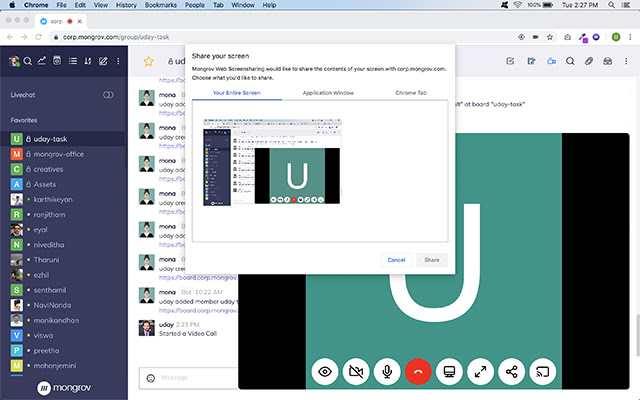The width and height of the screenshot is (640, 400).
Task: Click the search icon in chat header
Action: point(570,61)
